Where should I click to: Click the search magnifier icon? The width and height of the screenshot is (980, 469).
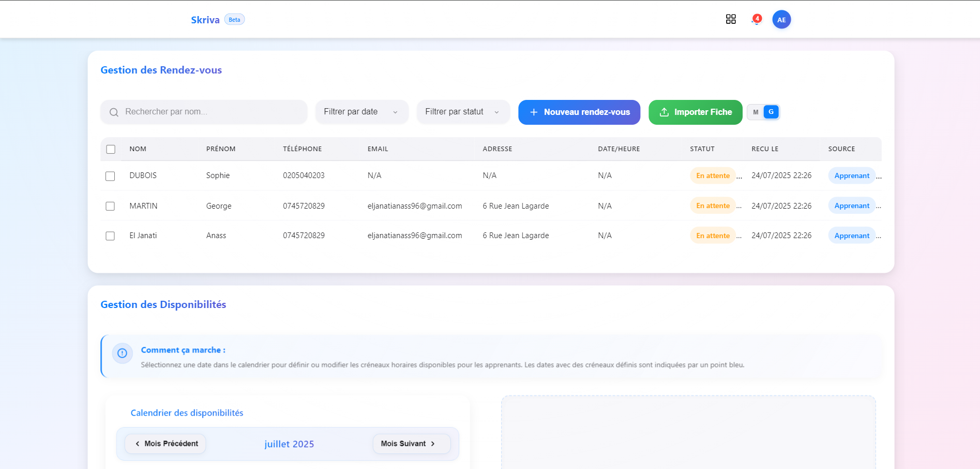click(114, 112)
